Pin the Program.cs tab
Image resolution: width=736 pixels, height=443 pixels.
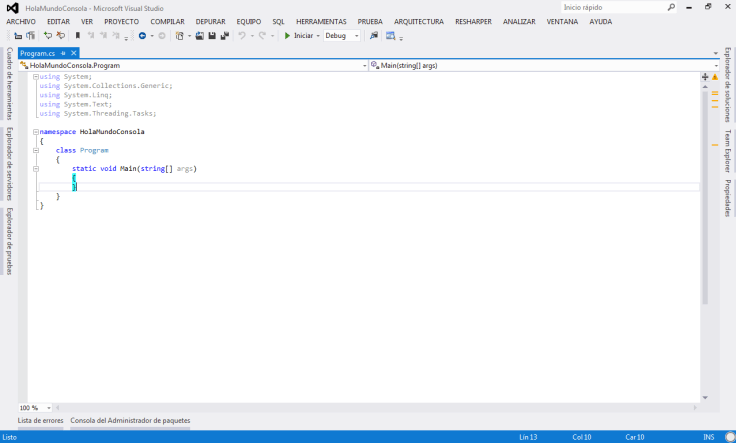(x=63, y=53)
